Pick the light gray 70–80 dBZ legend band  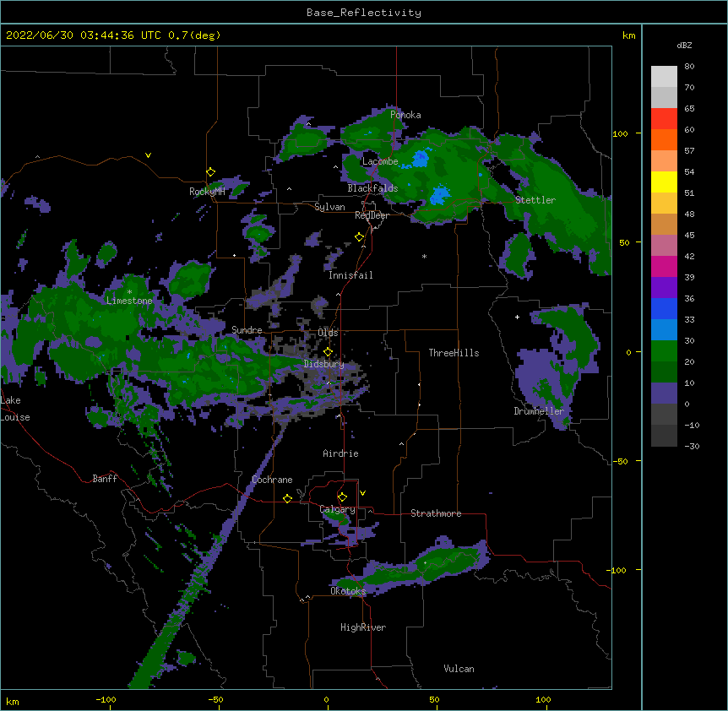click(664, 77)
